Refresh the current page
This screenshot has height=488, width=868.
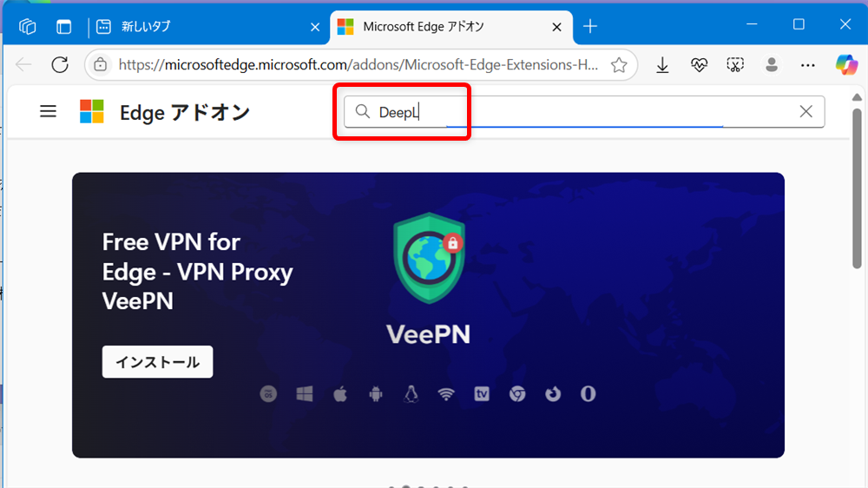click(60, 65)
